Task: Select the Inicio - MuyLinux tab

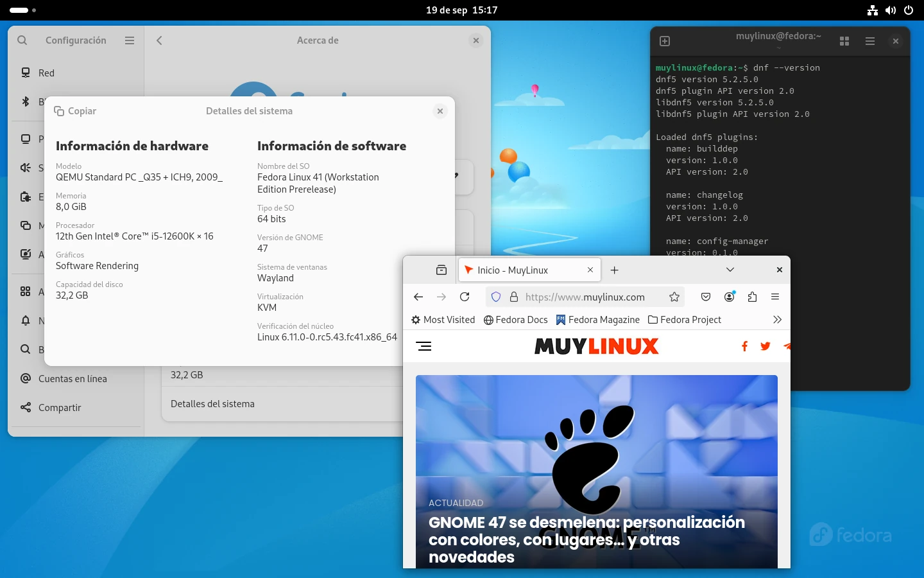Action: pyautogui.click(x=529, y=270)
